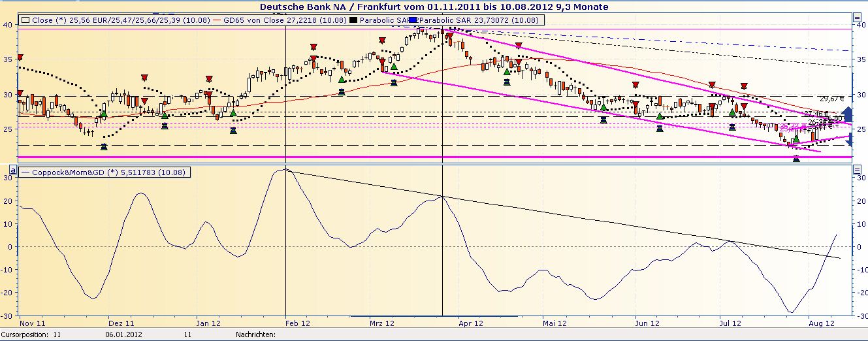Click the '06.01.2012' date in status bar
The width and height of the screenshot is (868, 341).
122,334
